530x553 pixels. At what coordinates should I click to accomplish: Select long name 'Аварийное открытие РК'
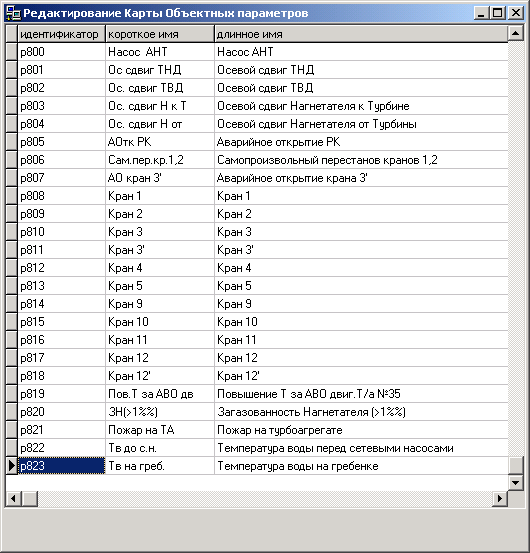click(x=361, y=142)
